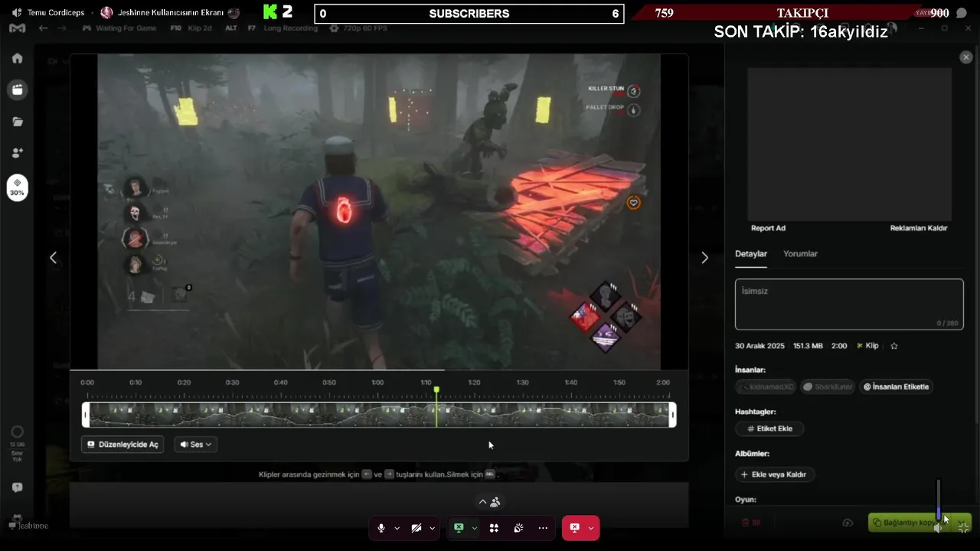
Task: Show call participants with the people icon
Action: click(495, 502)
